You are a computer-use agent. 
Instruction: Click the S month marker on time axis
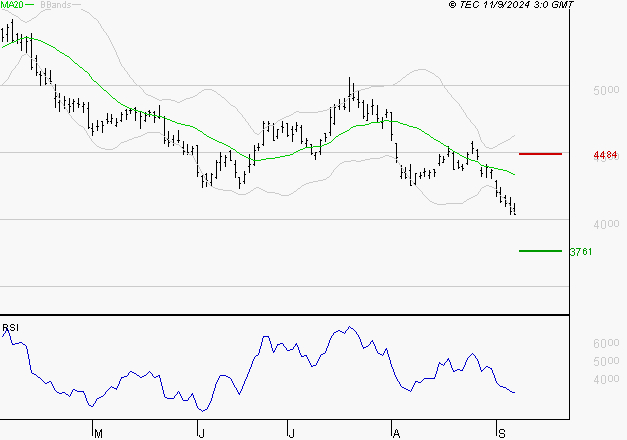(502, 433)
